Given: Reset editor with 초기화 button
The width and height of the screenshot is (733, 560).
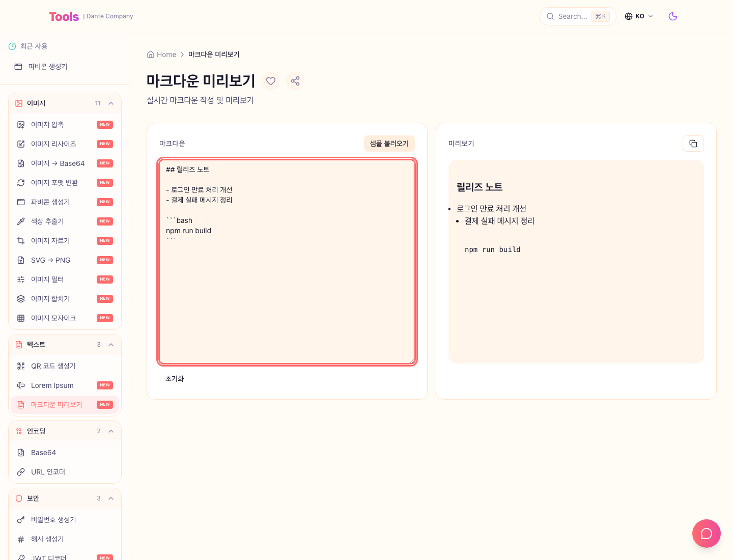Looking at the screenshot, I should [x=175, y=379].
